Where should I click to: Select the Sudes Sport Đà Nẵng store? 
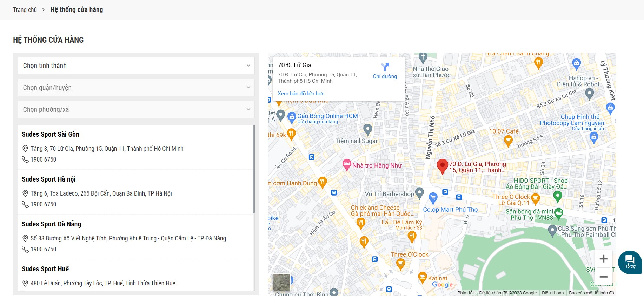[x=52, y=224]
